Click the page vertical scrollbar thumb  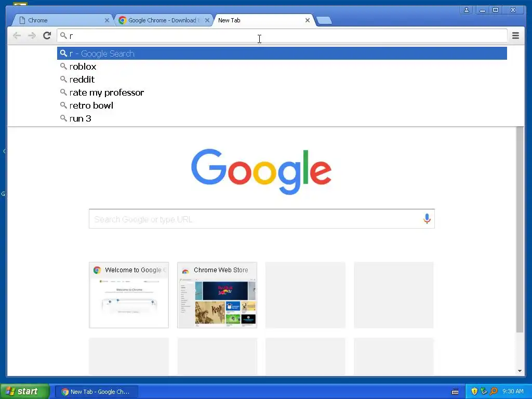click(520, 229)
